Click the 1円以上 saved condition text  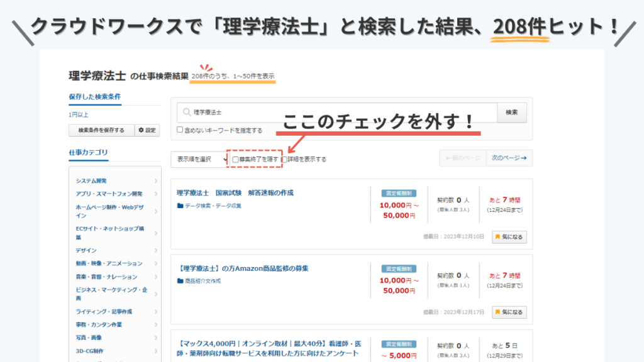[x=79, y=115]
